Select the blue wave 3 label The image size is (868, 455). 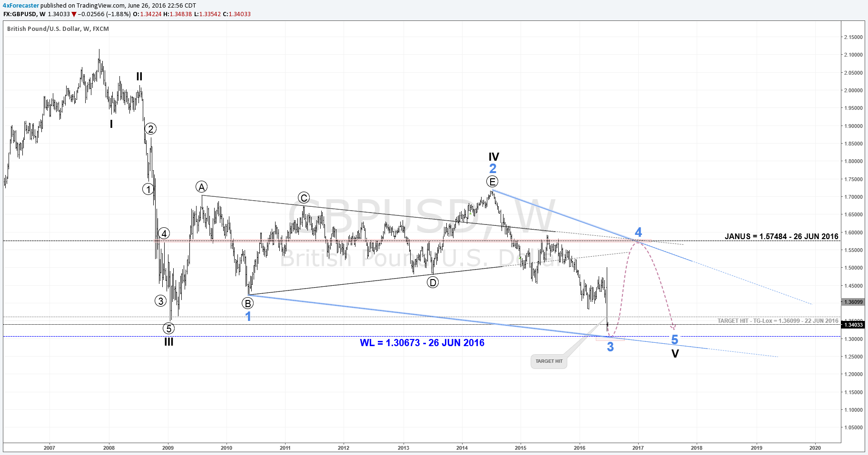pyautogui.click(x=610, y=347)
